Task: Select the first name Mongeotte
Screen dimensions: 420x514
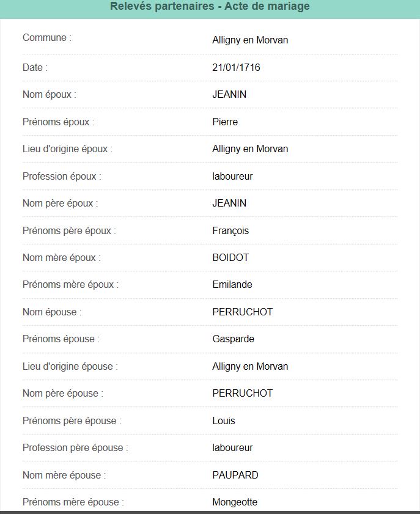Action: [x=235, y=502]
